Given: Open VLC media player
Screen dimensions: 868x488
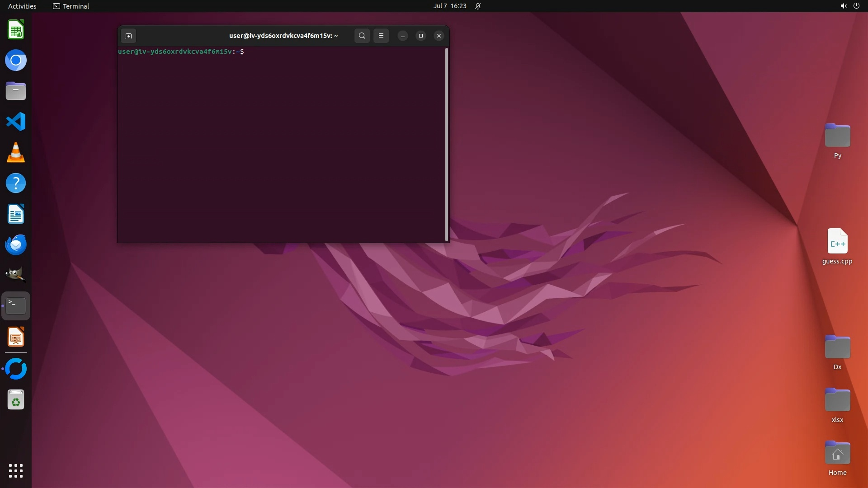Looking at the screenshot, I should (16, 153).
